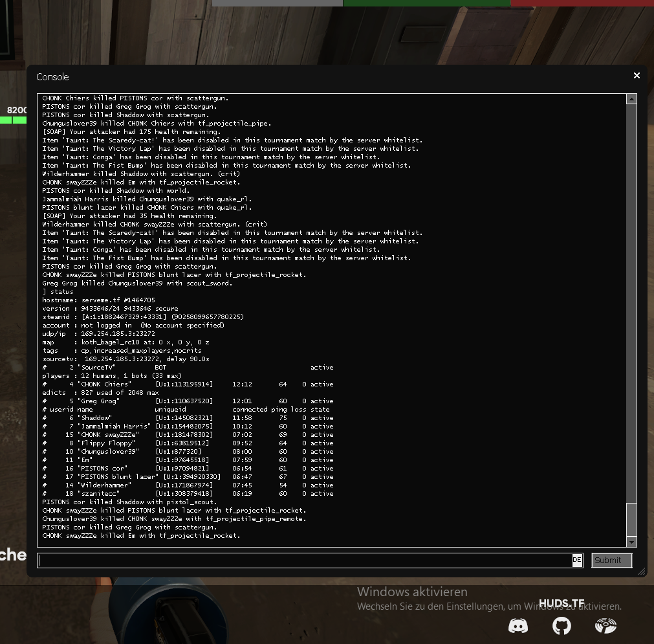
Task: Click the DE language indicator
Action: coord(577,561)
